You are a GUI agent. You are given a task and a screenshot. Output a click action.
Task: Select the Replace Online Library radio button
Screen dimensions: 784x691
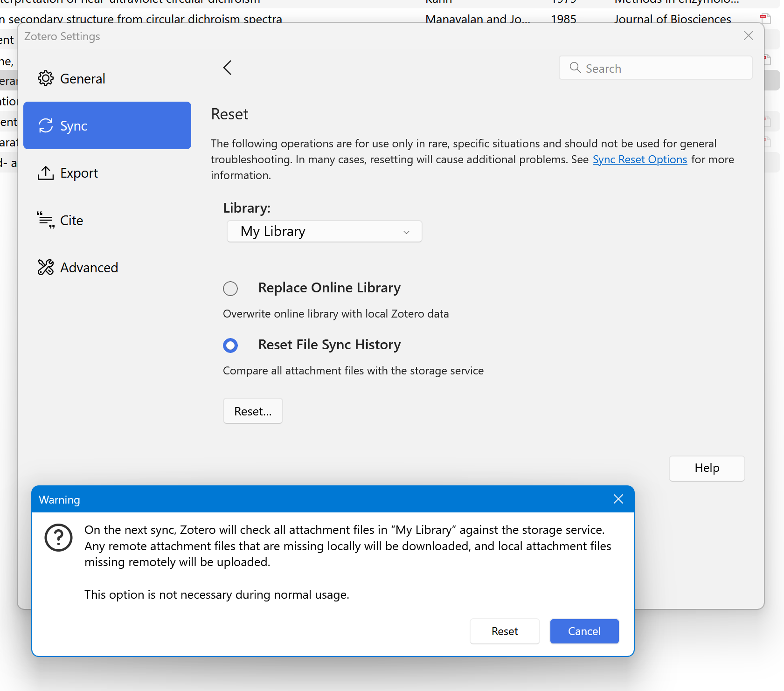(230, 289)
